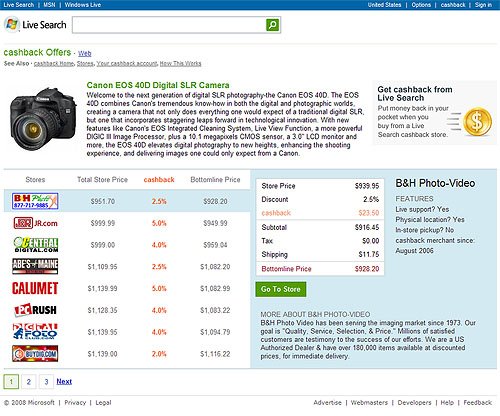Open the cashback Home link
Screen dimensions: 500x416
coord(54,63)
